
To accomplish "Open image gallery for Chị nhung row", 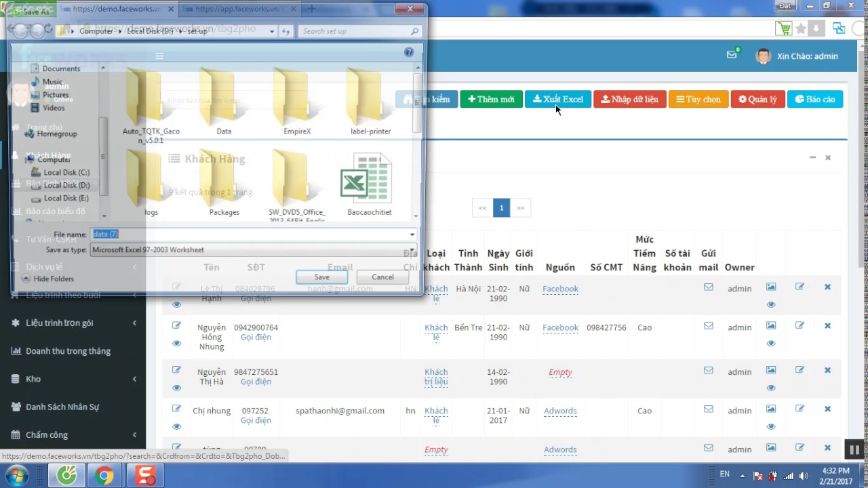I will pyautogui.click(x=771, y=409).
